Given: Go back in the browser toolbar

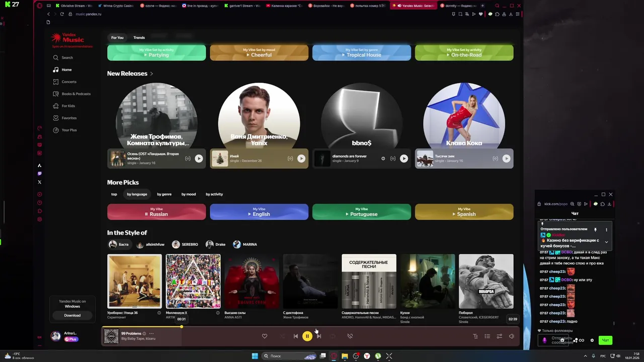Looking at the screenshot, I should click(48, 14).
